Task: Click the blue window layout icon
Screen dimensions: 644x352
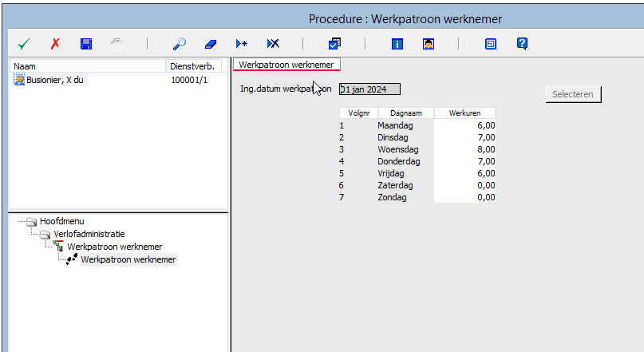Action: [x=491, y=44]
